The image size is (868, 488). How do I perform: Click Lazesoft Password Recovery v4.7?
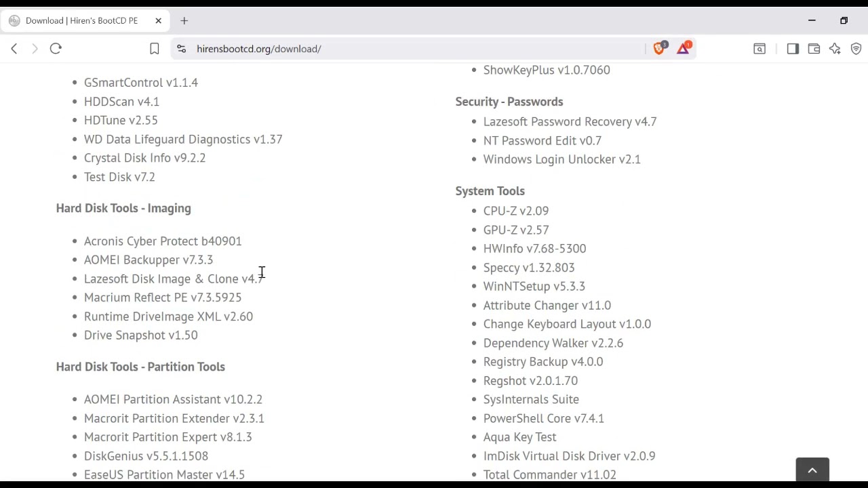(x=570, y=122)
